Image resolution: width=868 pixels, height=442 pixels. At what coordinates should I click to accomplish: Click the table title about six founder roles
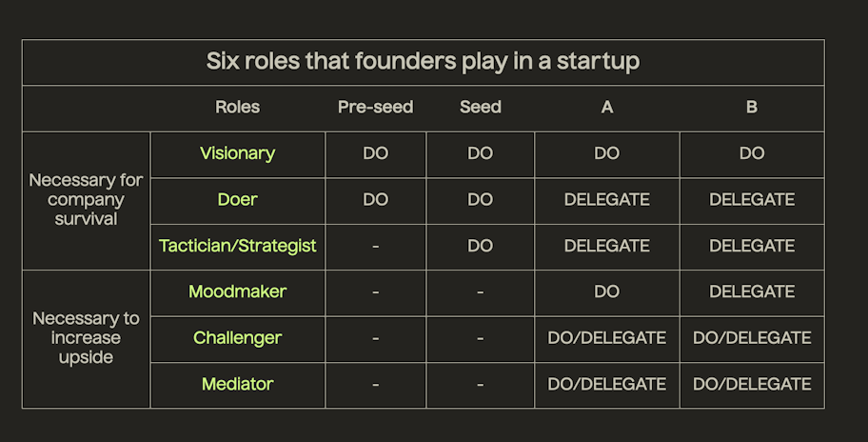coord(423,62)
